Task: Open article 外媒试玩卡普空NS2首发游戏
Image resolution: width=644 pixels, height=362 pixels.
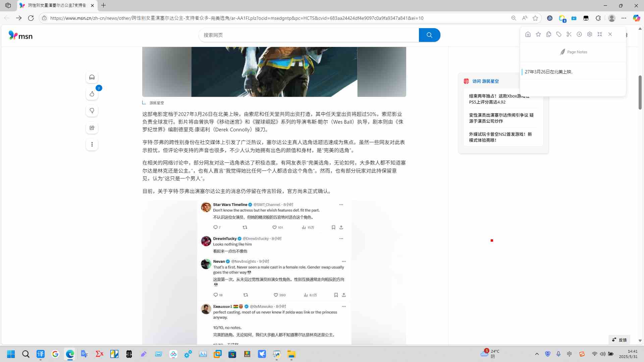Action: [500, 137]
